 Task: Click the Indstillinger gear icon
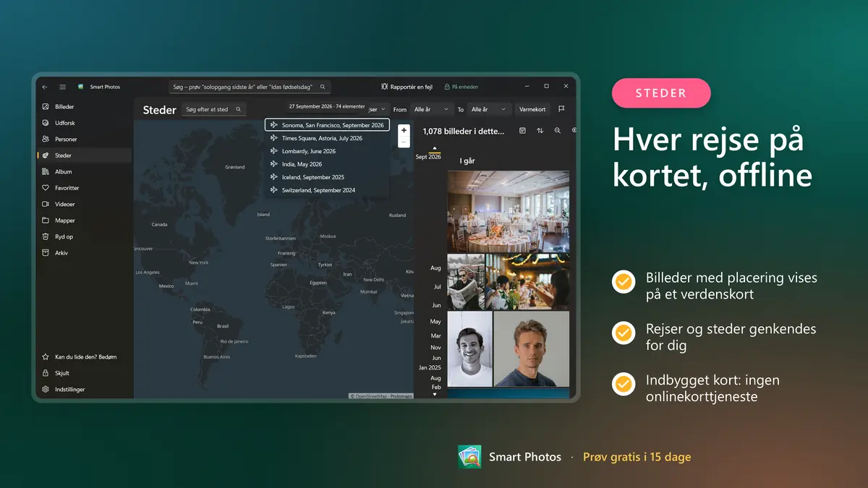click(46, 389)
